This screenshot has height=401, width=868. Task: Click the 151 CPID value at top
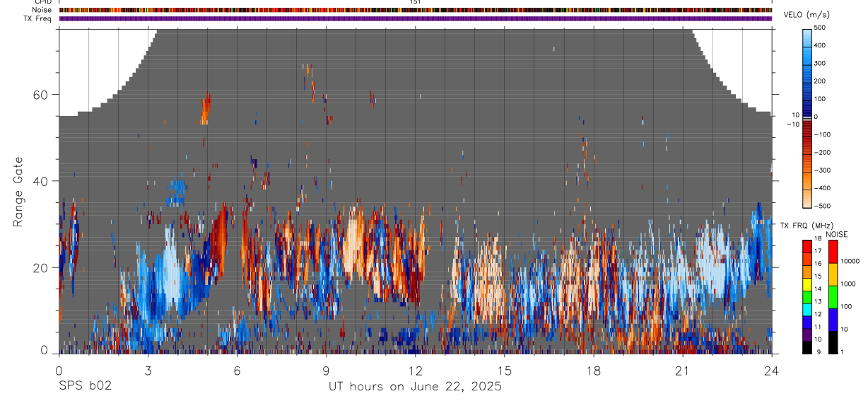tap(416, 2)
